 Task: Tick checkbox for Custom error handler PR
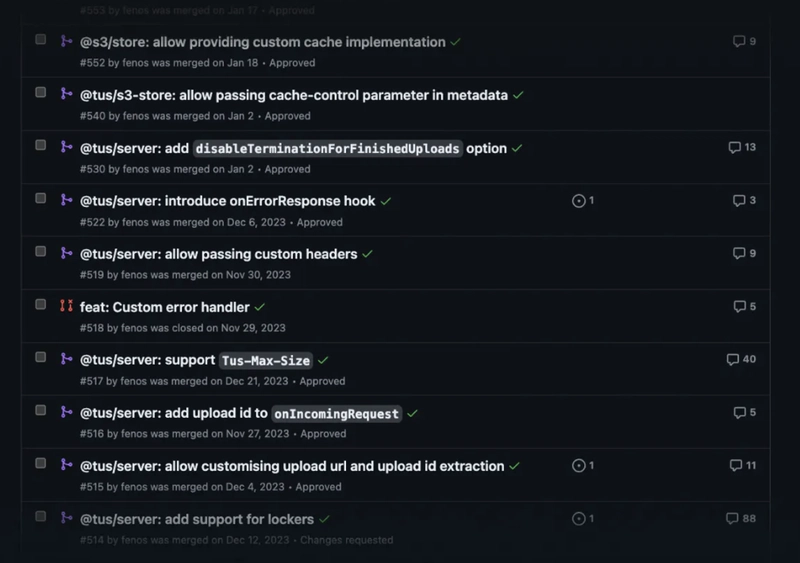pos(41,304)
